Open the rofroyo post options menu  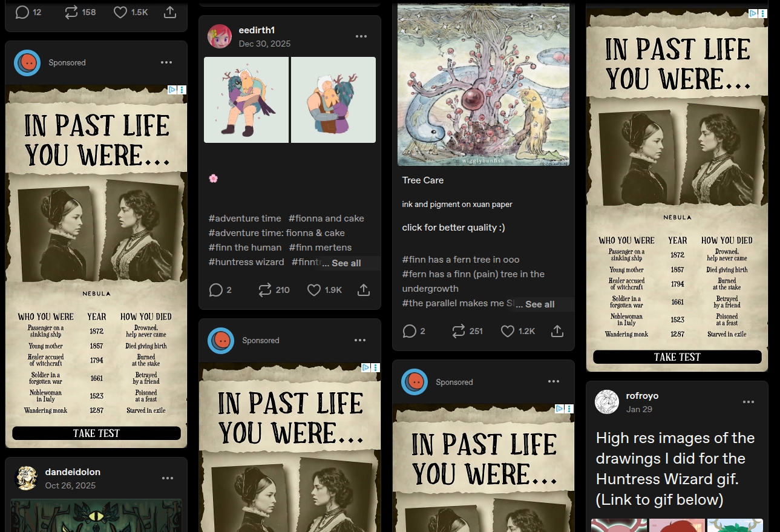pos(749,402)
